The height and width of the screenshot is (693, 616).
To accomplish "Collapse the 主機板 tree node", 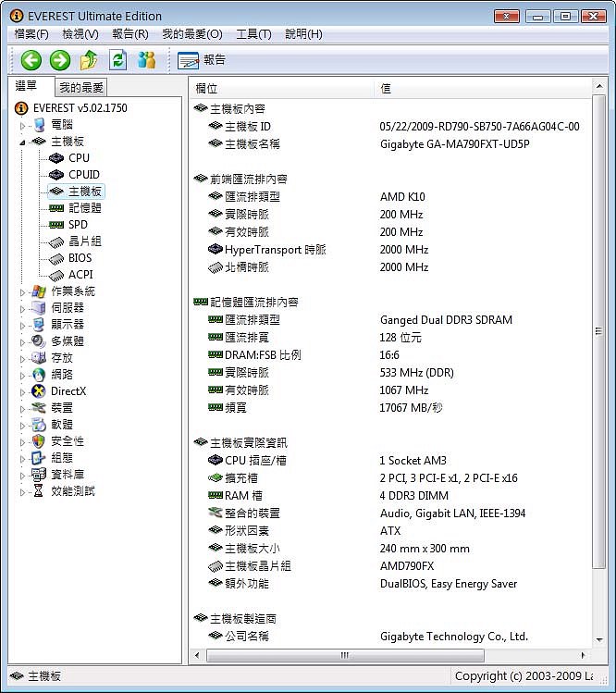I will point(22,142).
